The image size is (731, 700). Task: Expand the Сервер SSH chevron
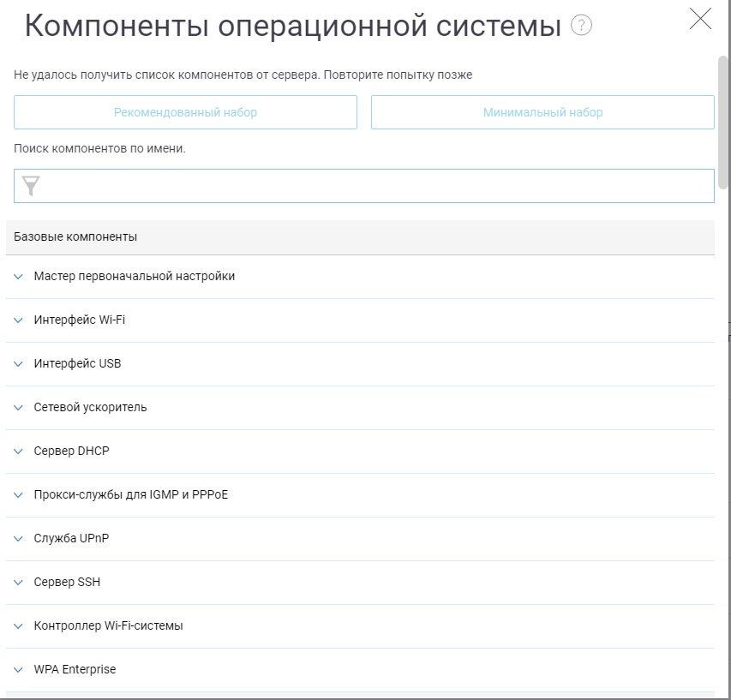[x=18, y=583]
